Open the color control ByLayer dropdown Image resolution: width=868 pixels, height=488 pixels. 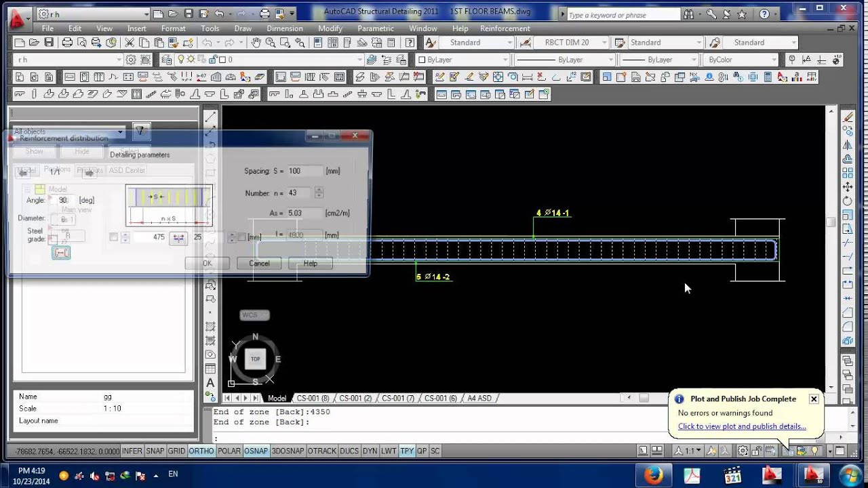click(x=462, y=60)
